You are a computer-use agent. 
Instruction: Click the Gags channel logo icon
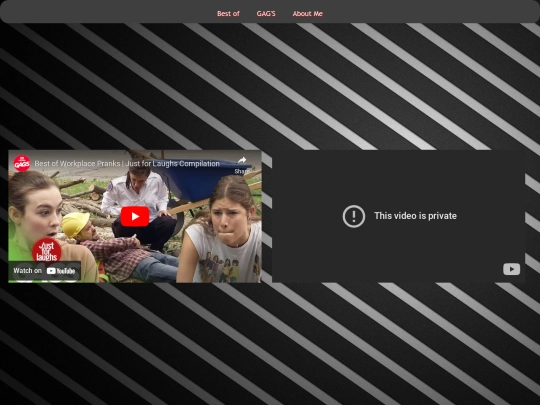(22, 163)
